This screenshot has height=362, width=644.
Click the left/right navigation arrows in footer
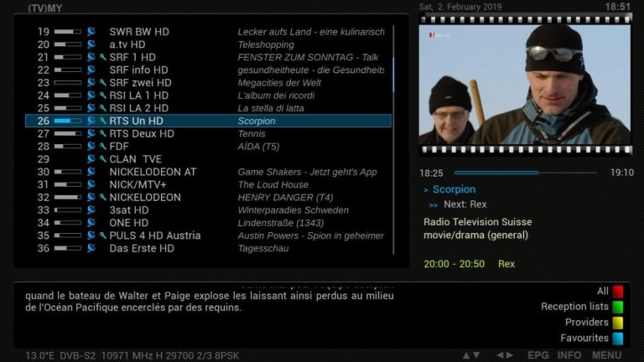coord(504,355)
